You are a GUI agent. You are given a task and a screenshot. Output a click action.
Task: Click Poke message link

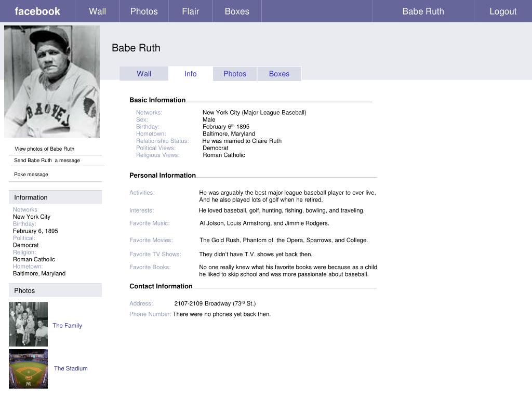[31, 175]
